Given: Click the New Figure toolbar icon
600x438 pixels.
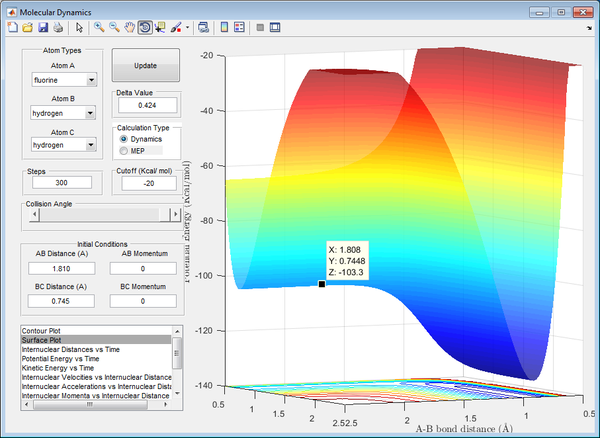Looking at the screenshot, I should pos(13,27).
